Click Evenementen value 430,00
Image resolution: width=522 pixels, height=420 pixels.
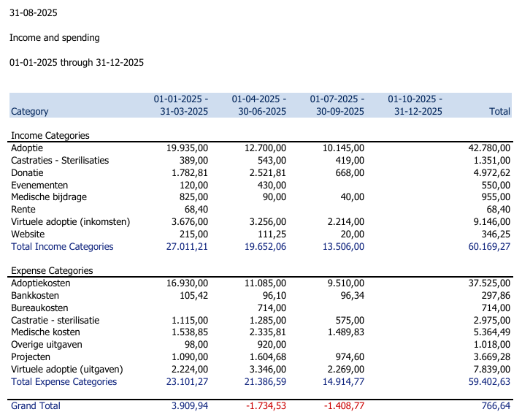click(272, 185)
